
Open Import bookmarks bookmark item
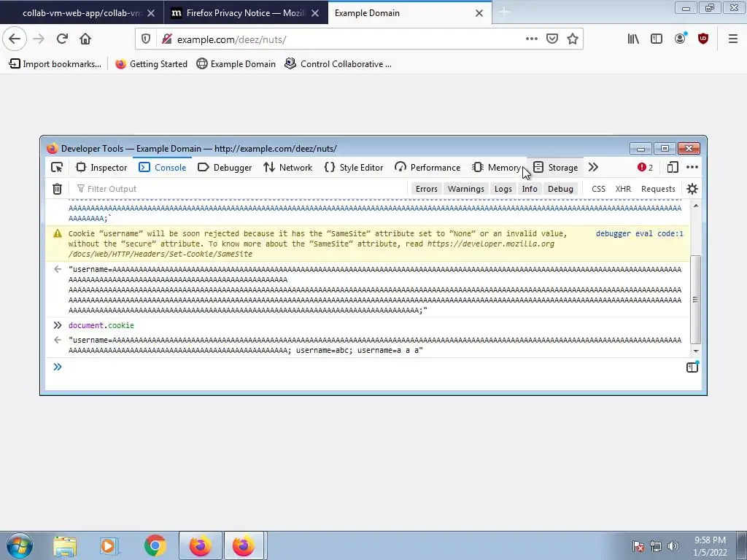(x=55, y=64)
